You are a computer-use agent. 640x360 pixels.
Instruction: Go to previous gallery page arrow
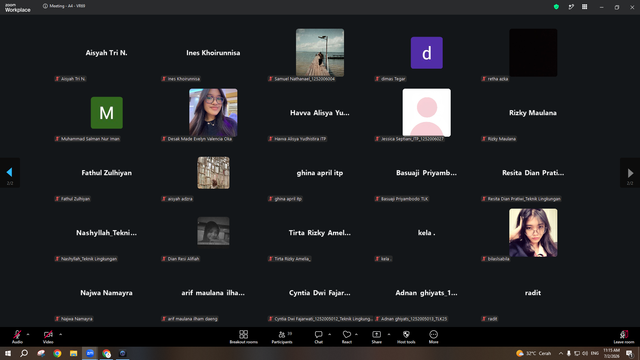[x=9, y=173]
